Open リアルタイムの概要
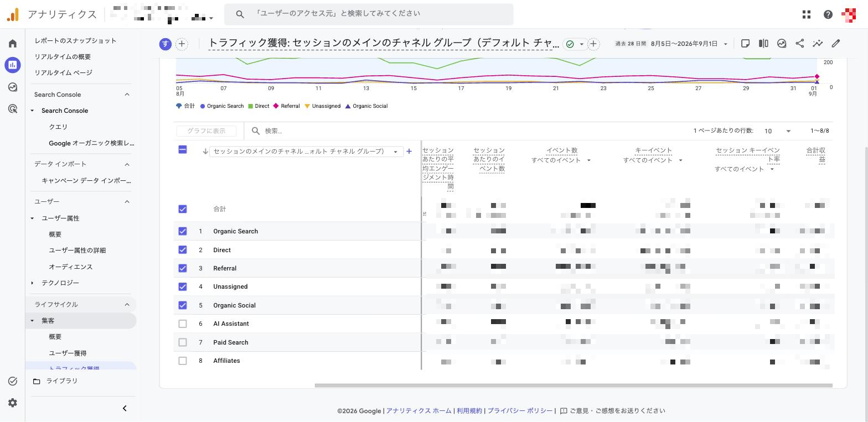 (x=63, y=56)
